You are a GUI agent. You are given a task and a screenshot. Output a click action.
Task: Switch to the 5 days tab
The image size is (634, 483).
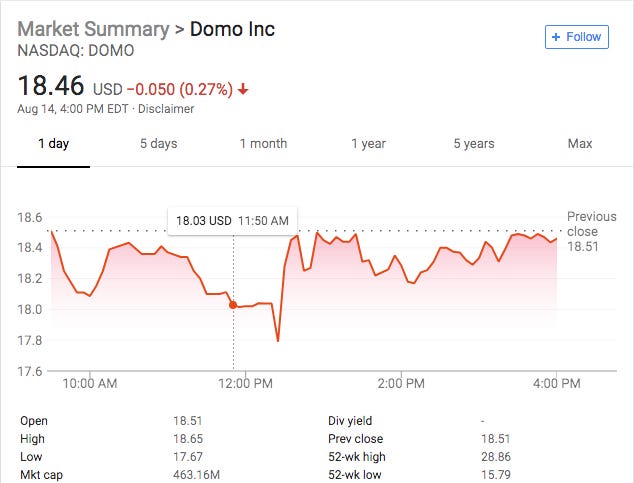click(158, 144)
